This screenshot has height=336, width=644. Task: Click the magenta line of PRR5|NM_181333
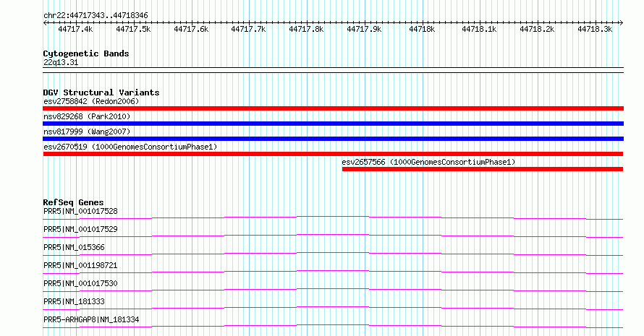(333, 308)
